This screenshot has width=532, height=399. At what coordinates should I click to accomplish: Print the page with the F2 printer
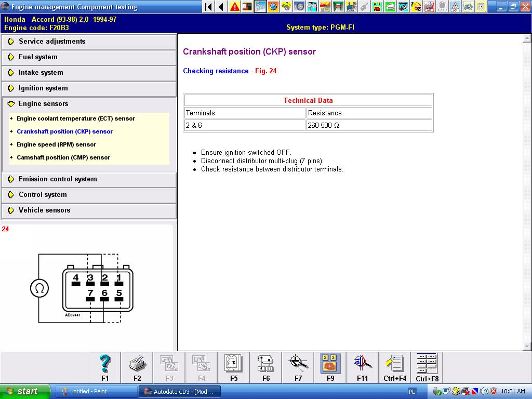pyautogui.click(x=137, y=368)
